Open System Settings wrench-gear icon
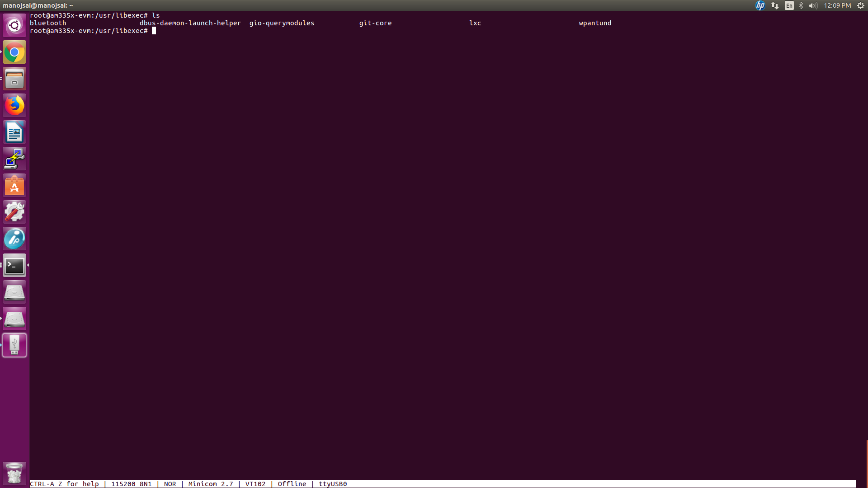868x488 pixels. pyautogui.click(x=14, y=212)
